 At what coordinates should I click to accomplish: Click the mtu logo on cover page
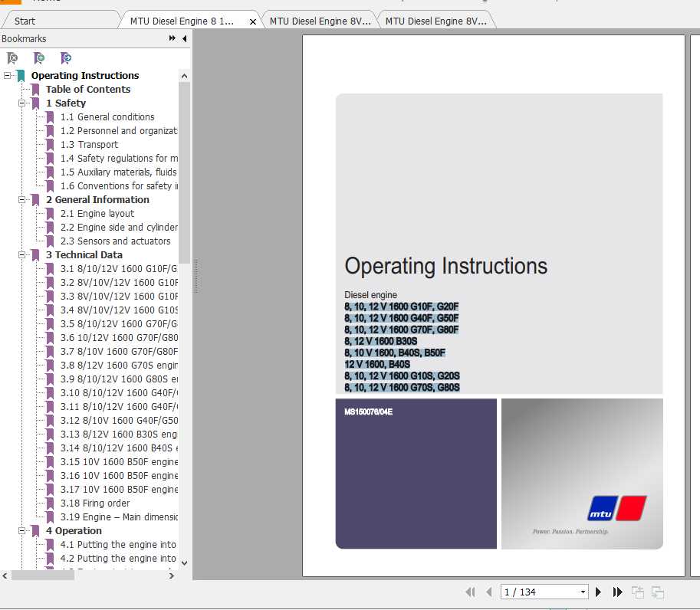click(x=617, y=508)
